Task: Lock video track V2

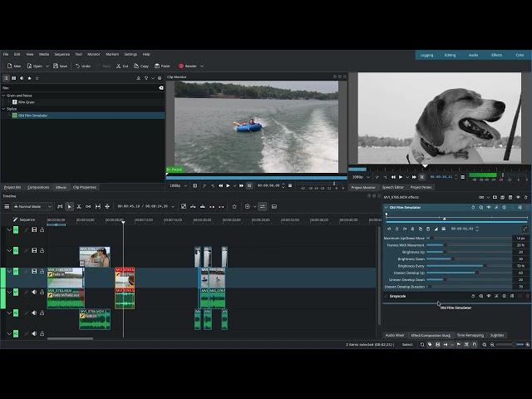Action: pos(42,250)
